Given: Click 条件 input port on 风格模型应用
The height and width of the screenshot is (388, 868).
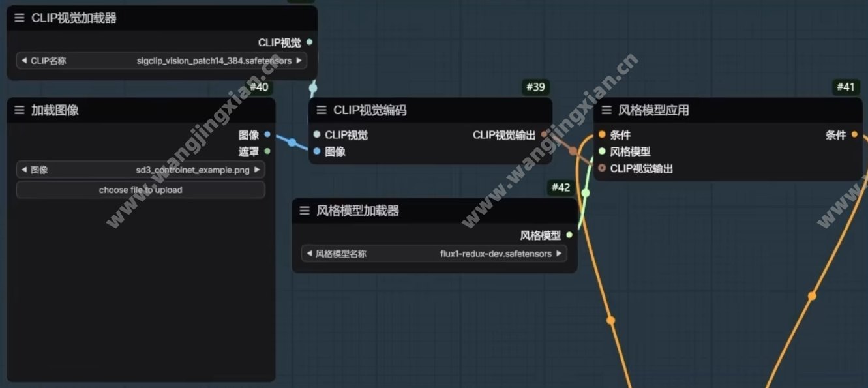Looking at the screenshot, I should point(602,135).
